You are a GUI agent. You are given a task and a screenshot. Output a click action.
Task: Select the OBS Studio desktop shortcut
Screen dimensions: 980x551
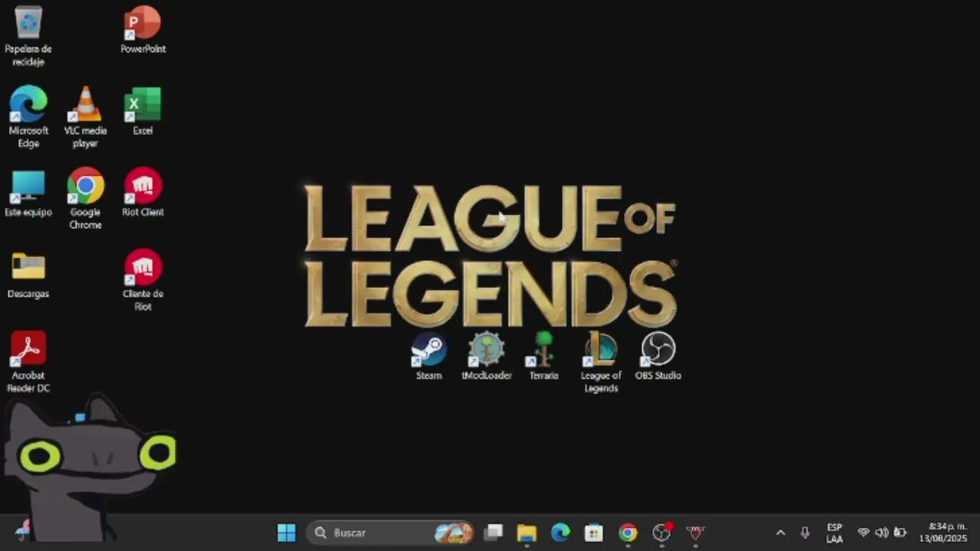658,357
